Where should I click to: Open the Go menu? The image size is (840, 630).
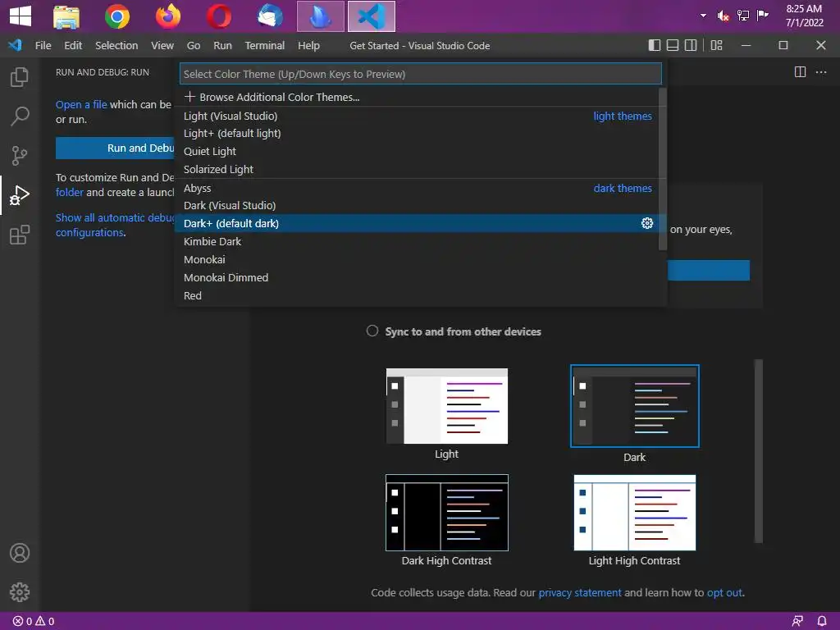pos(194,46)
